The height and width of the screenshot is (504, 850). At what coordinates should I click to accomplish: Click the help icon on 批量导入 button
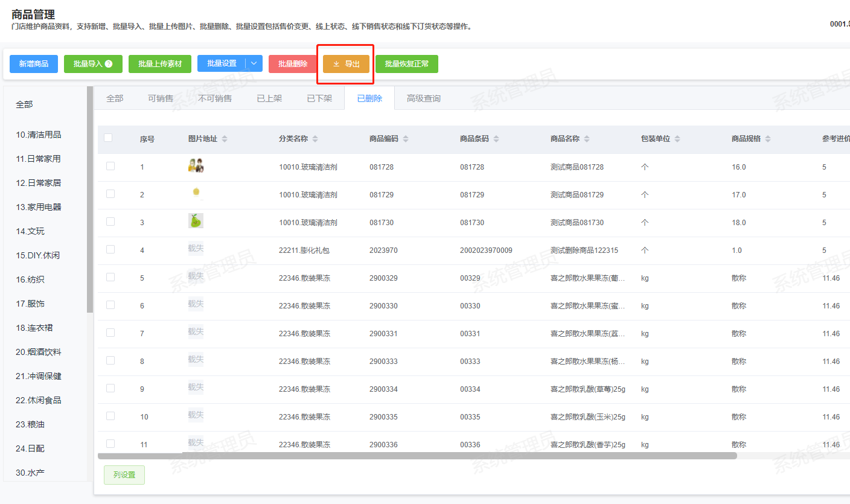(x=109, y=64)
